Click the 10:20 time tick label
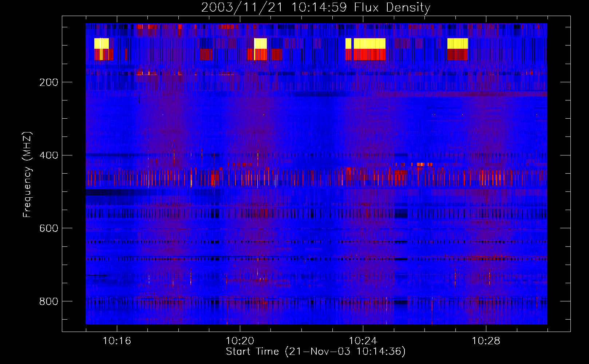This screenshot has height=364, width=589. [x=240, y=341]
